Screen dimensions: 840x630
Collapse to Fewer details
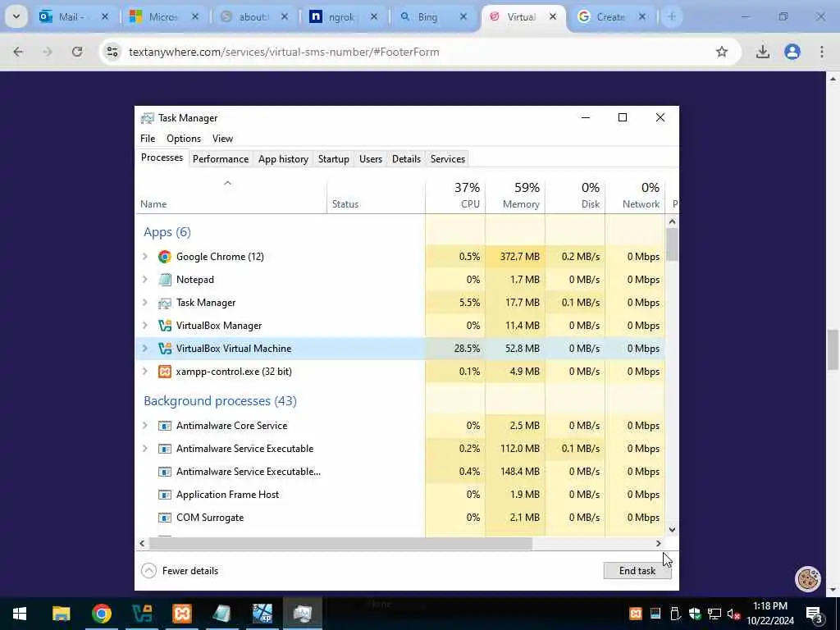pos(180,571)
